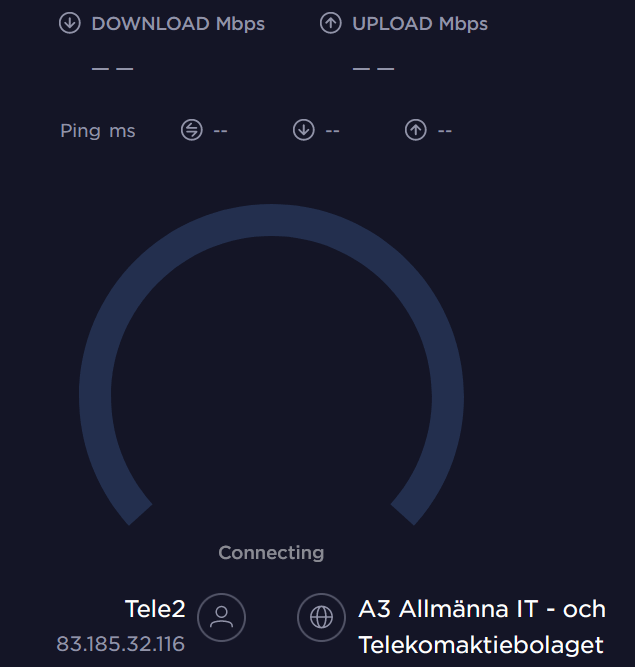The height and width of the screenshot is (667, 635).
Task: Click the upload ping arrow icon
Action: pyautogui.click(x=415, y=130)
